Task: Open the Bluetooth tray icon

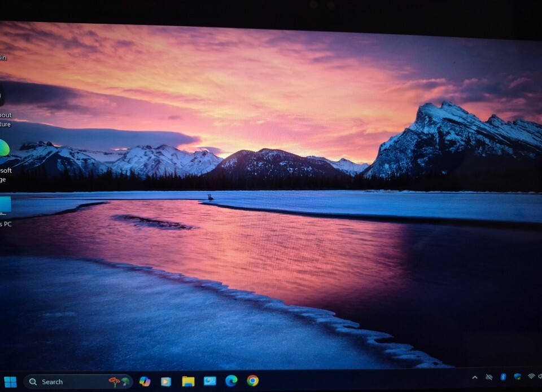Action: tap(503, 377)
